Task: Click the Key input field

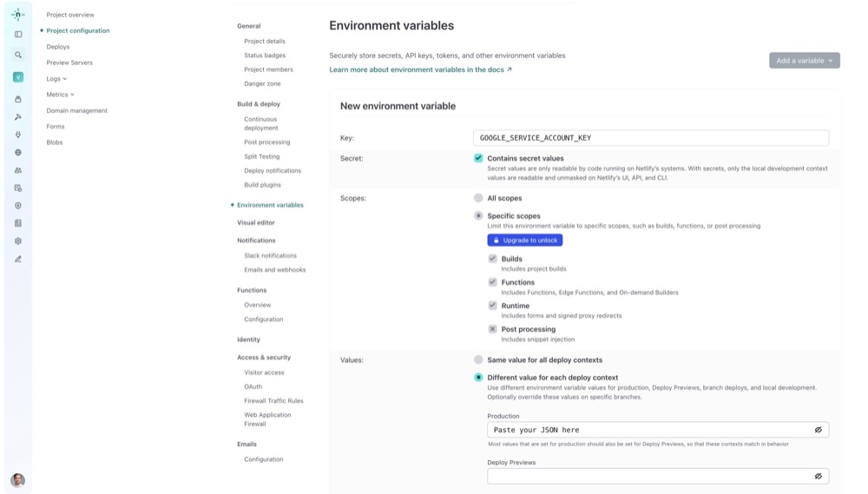Action: tap(651, 138)
